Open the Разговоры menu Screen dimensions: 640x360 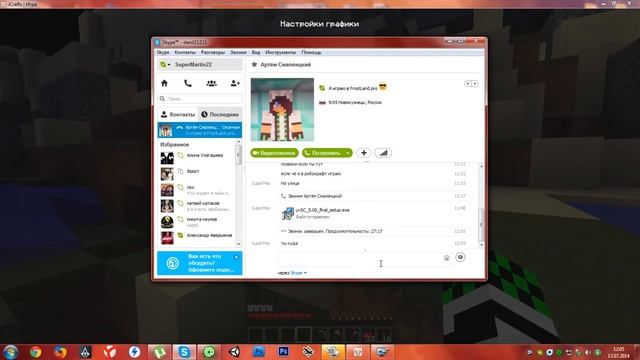click(x=213, y=53)
